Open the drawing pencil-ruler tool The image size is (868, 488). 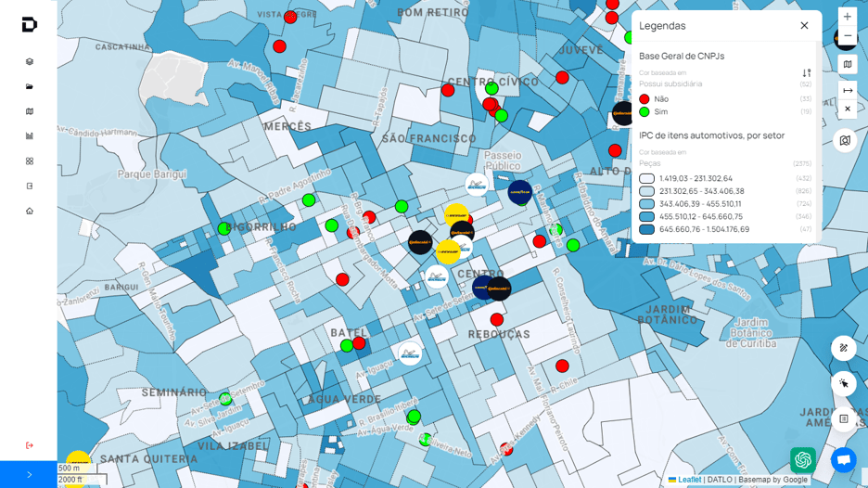click(x=844, y=348)
